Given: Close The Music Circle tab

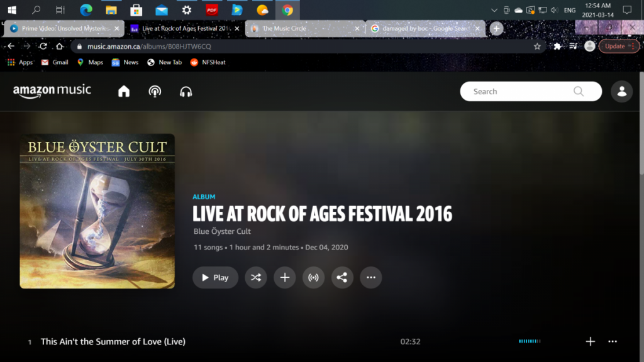Looking at the screenshot, I should coord(357,28).
